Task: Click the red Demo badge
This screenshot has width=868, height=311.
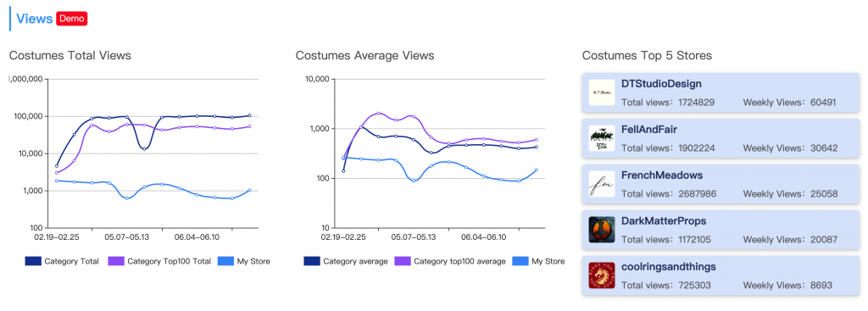Action: click(72, 19)
